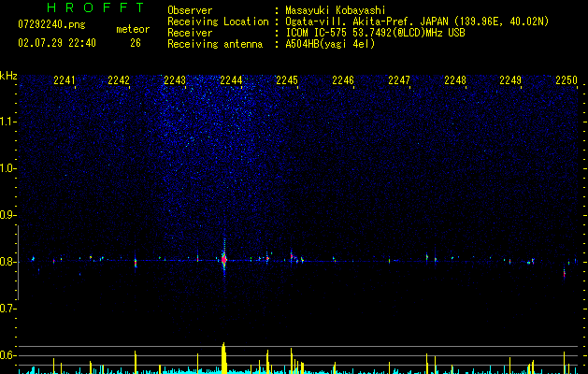
Task: Select the filename 07292240.png
Action: tap(51, 24)
